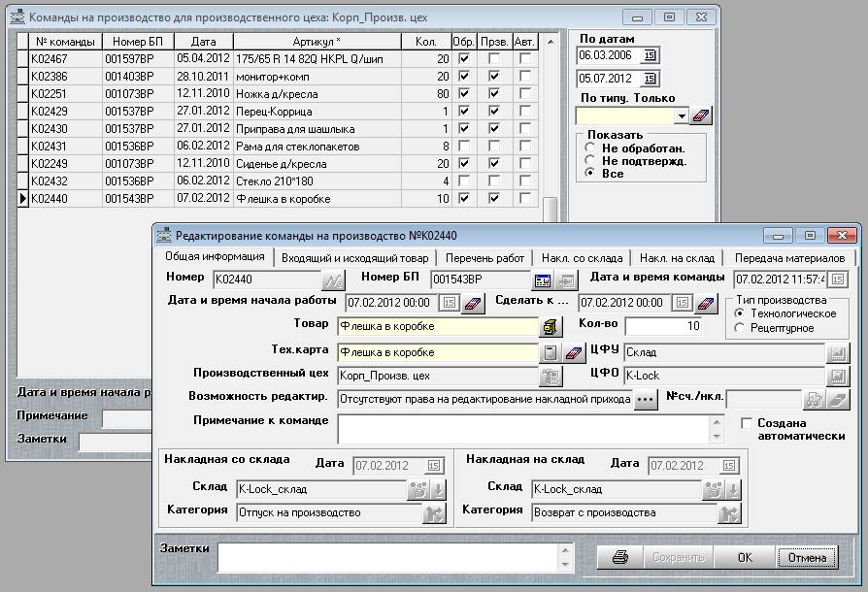This screenshot has width=868, height=592.
Task: Click into the Заметки field in the edit dialog
Action: point(387,558)
